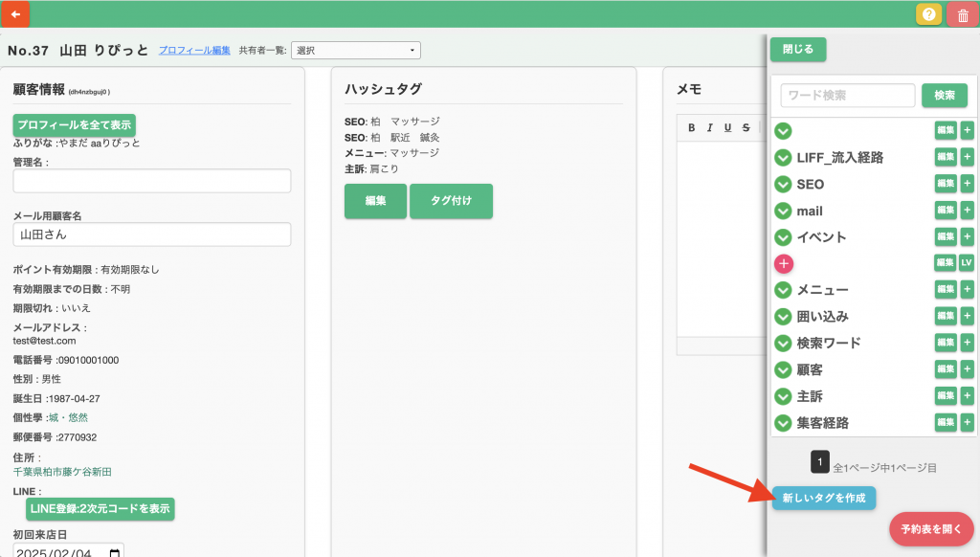The width and height of the screenshot is (980, 557).
Task: Click the plus icon beside イベント tag
Action: 967,237
